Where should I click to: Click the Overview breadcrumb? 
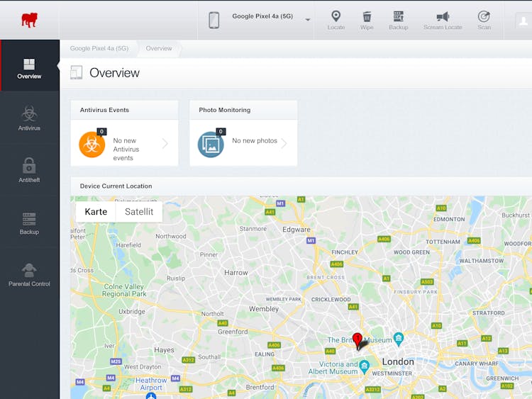click(159, 48)
